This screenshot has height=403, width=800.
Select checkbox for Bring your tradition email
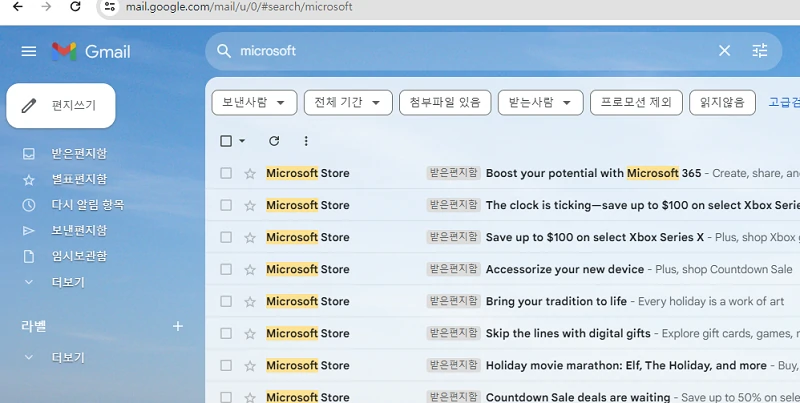point(226,301)
